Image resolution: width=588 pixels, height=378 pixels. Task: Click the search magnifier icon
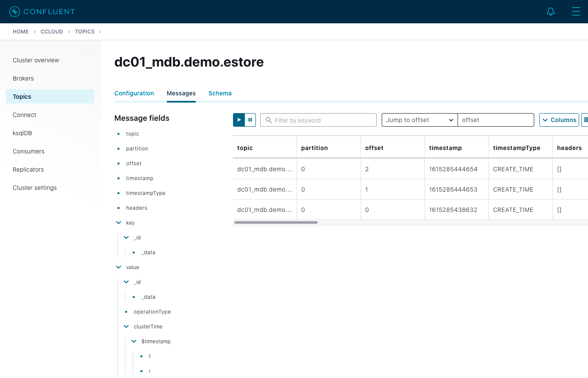(x=269, y=120)
